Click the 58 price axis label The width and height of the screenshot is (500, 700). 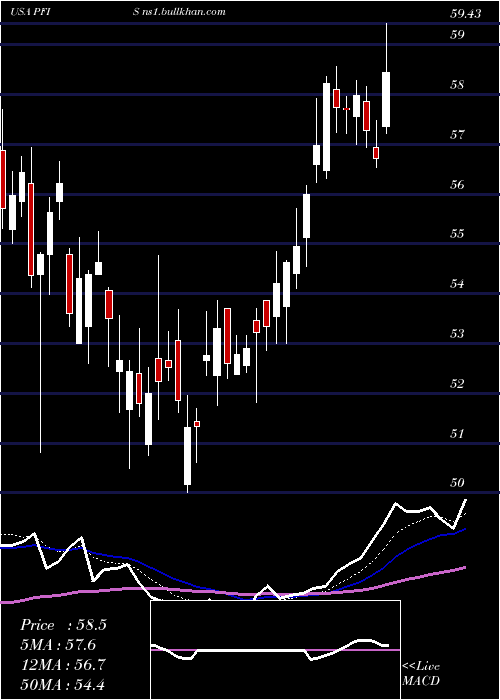point(457,84)
